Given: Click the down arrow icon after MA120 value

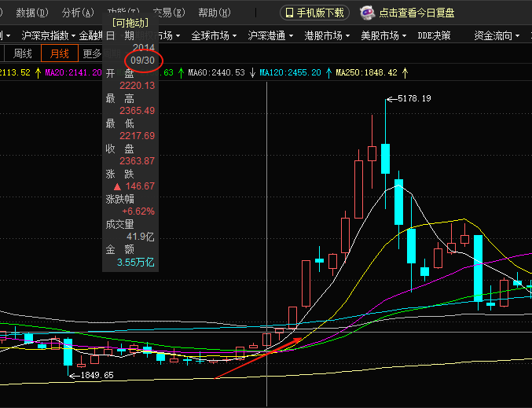Looking at the screenshot, I should coord(327,72).
